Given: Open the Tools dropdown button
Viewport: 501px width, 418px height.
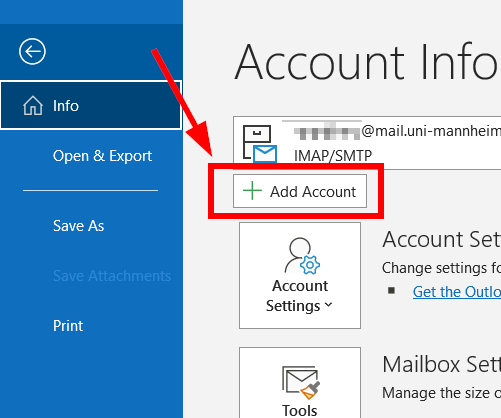Looking at the screenshot, I should click(x=300, y=383).
